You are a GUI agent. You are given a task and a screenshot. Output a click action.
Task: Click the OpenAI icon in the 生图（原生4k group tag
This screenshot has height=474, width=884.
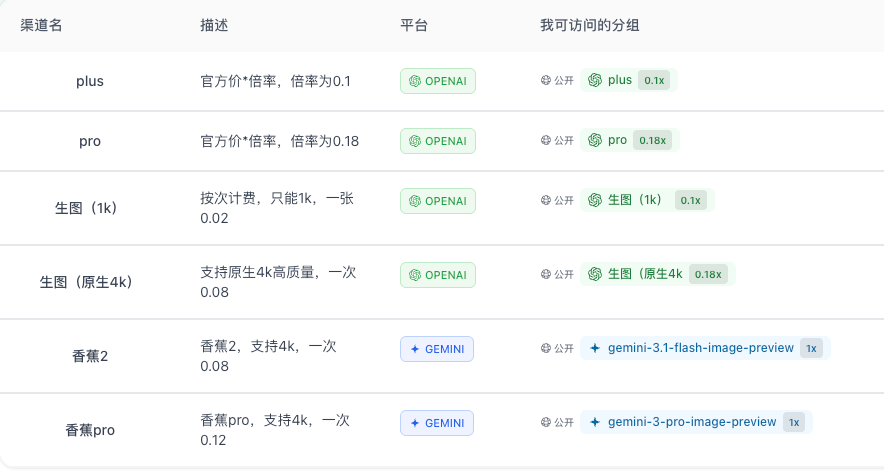tap(595, 274)
